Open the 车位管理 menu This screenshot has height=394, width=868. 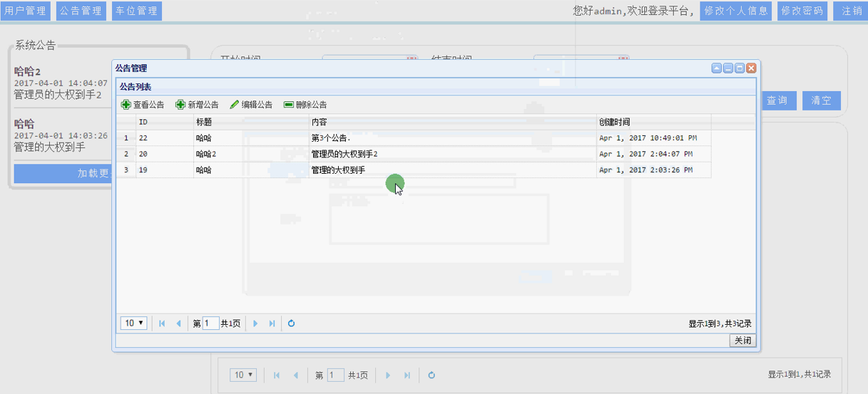pos(136,11)
